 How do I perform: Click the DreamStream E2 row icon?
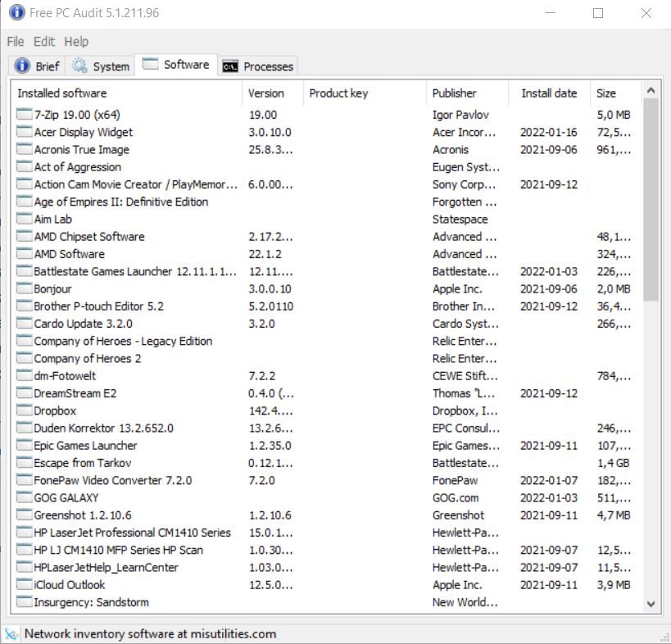[24, 392]
